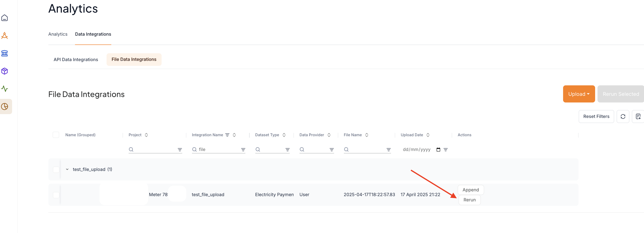Focus Integration Name search field containing 'file'

click(x=219, y=150)
